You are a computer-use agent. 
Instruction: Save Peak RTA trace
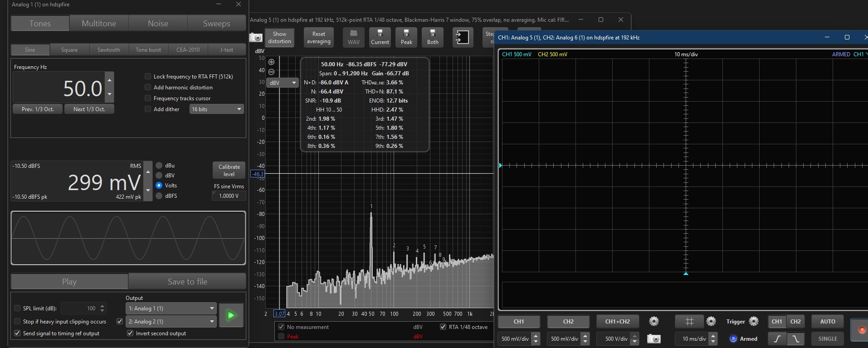(406, 37)
